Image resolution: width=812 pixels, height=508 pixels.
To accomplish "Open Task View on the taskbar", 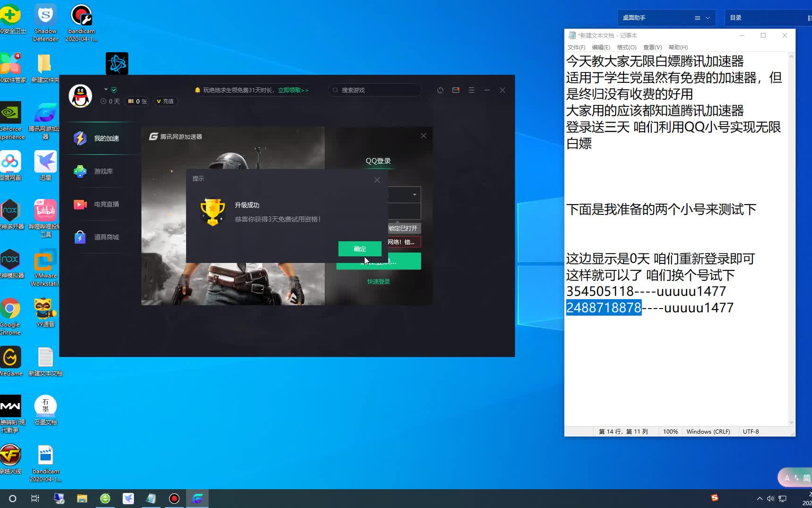I will click(35, 499).
